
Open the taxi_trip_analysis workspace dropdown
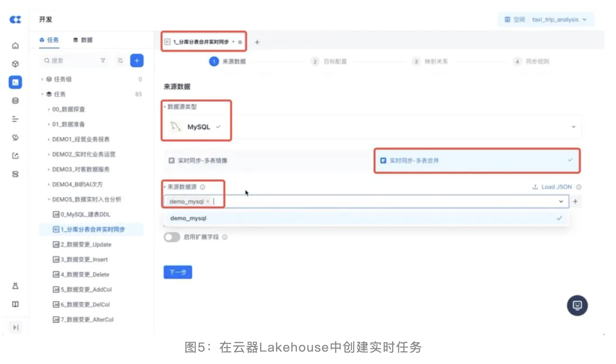tap(546, 20)
